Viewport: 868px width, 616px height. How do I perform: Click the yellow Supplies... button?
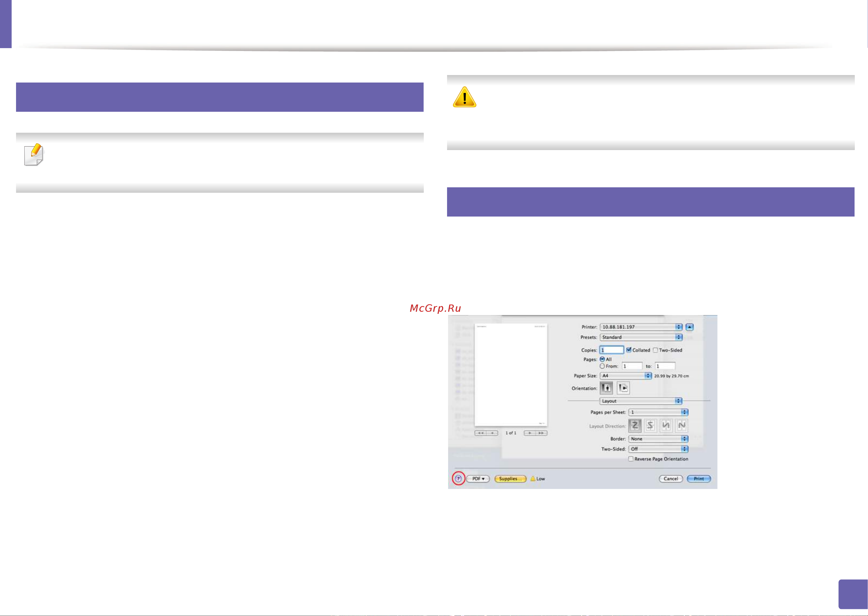click(511, 479)
